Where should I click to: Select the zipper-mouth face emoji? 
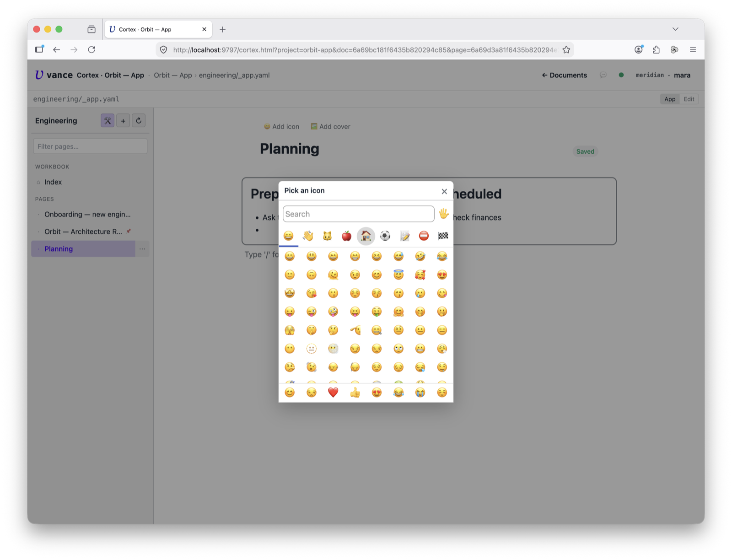tap(377, 330)
